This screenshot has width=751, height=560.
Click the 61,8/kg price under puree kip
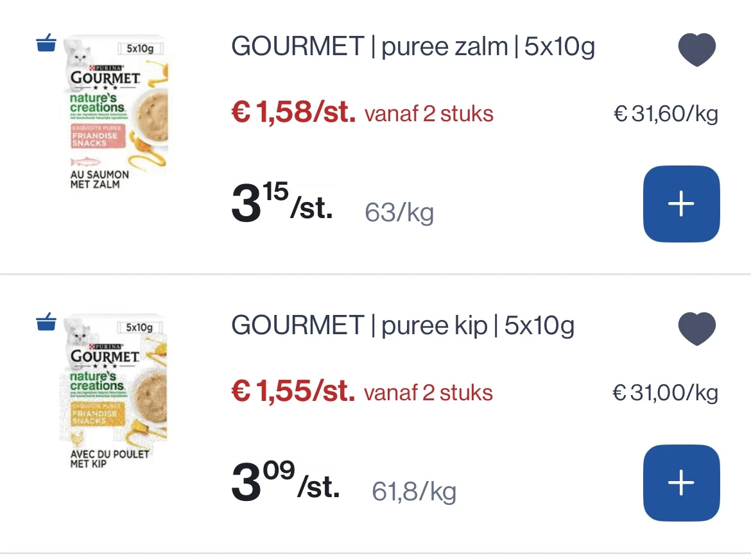[x=414, y=491]
